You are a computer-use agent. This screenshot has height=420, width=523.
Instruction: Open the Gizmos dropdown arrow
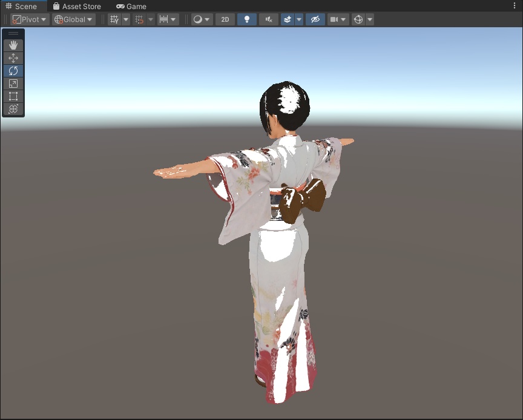pos(369,19)
